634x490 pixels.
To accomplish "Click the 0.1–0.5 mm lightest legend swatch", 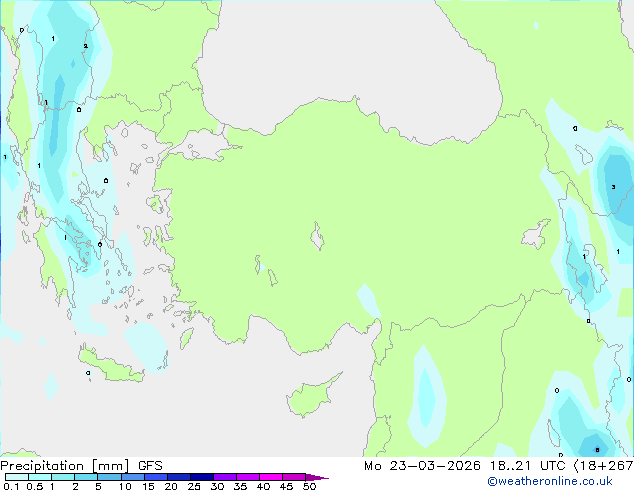I will [x=17, y=477].
